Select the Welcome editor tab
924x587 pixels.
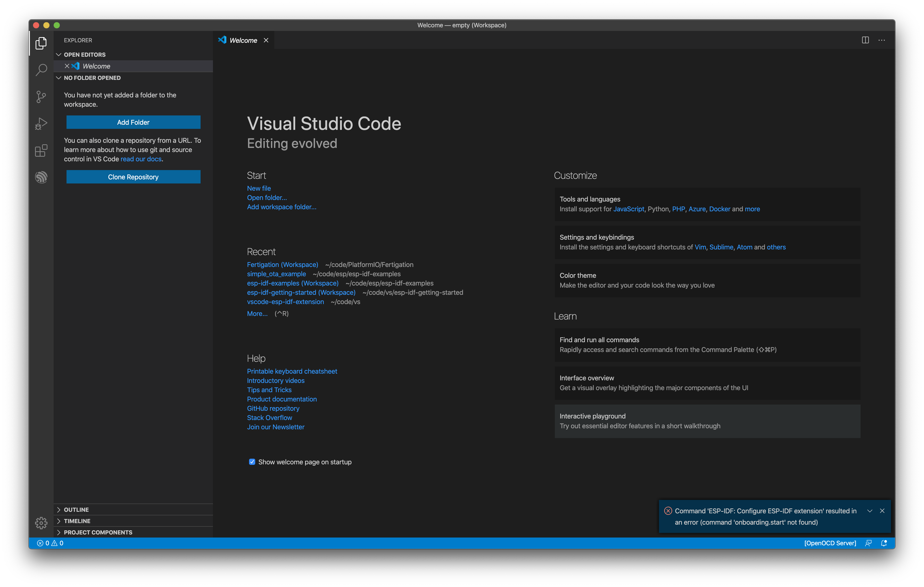243,40
